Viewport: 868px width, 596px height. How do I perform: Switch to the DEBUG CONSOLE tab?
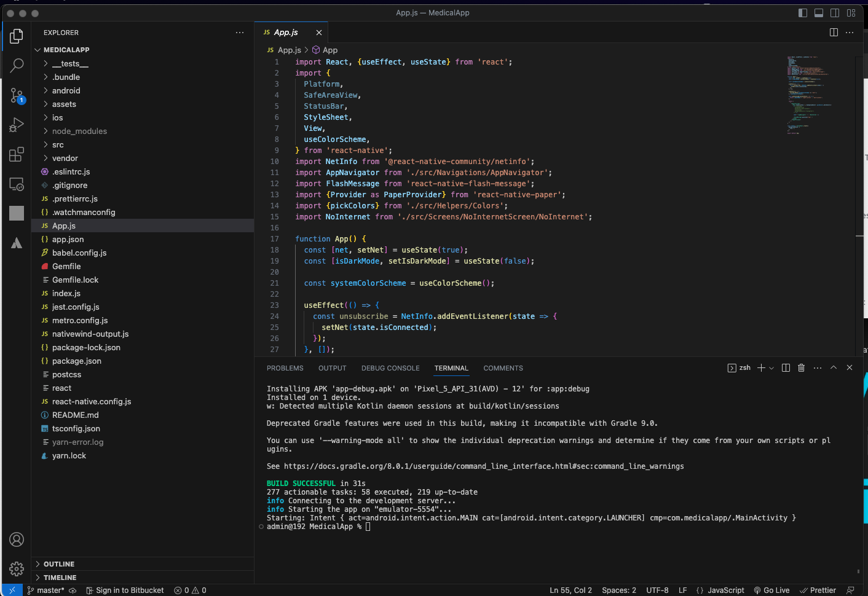[390, 368]
